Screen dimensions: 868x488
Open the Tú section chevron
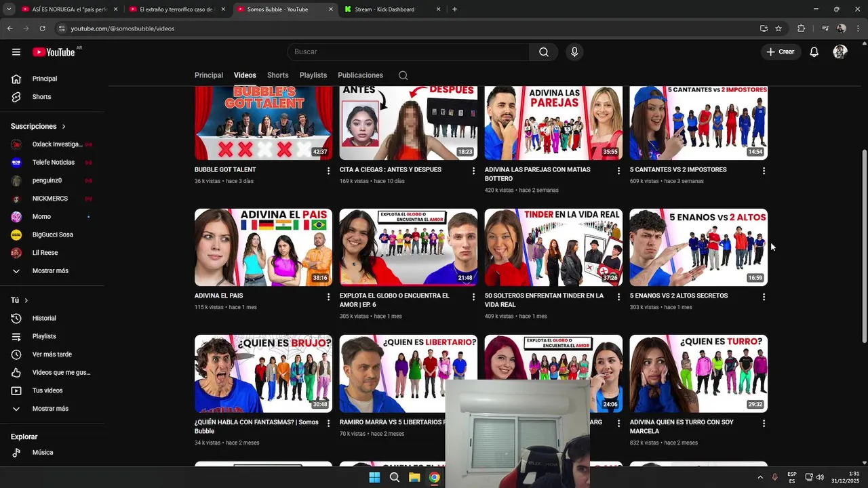[26, 300]
